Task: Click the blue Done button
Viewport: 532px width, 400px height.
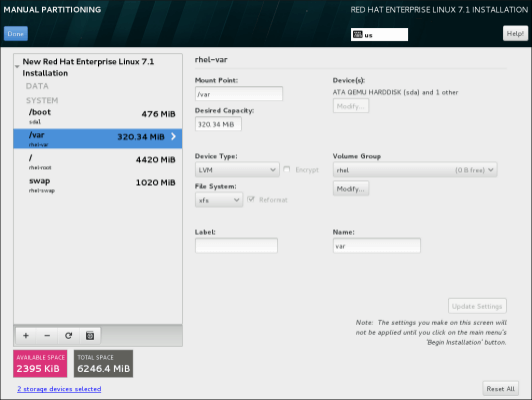Action: [x=16, y=34]
